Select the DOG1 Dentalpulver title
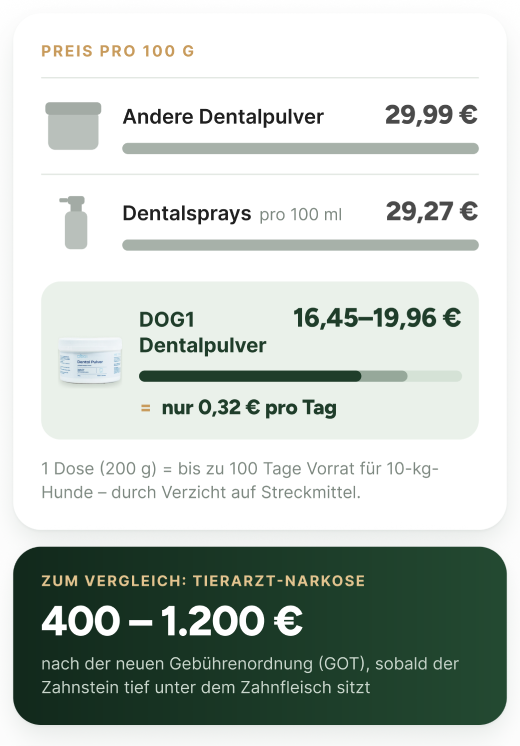This screenshot has width=520, height=746. tap(203, 333)
